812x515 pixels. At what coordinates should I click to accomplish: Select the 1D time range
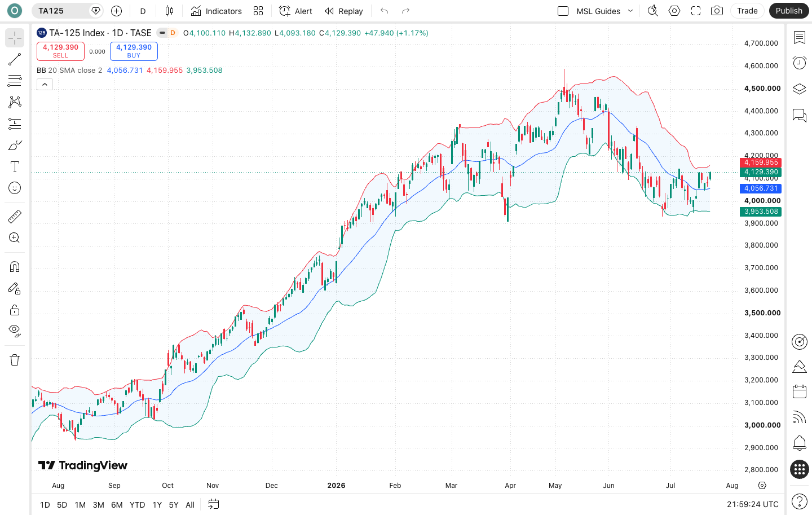pyautogui.click(x=45, y=505)
